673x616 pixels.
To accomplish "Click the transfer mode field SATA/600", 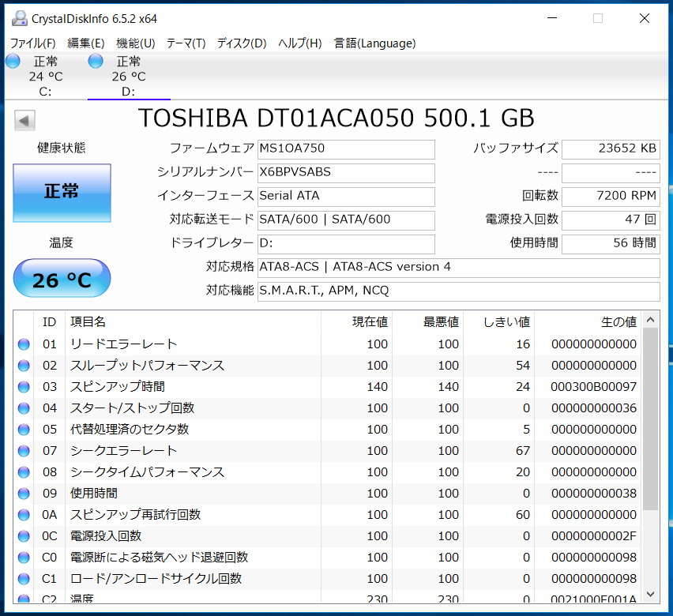I will coord(346,220).
